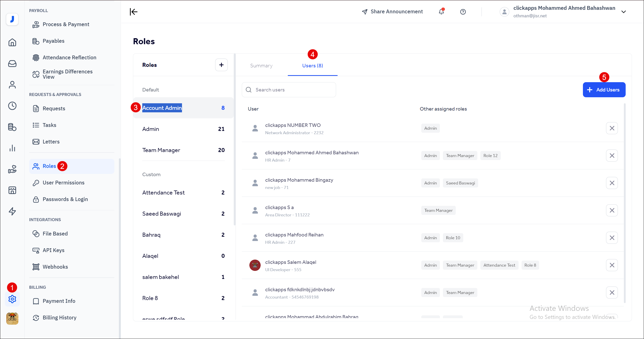Open the Employees person icon in the sidebar
Screen dimensions: 644x339
(12, 85)
